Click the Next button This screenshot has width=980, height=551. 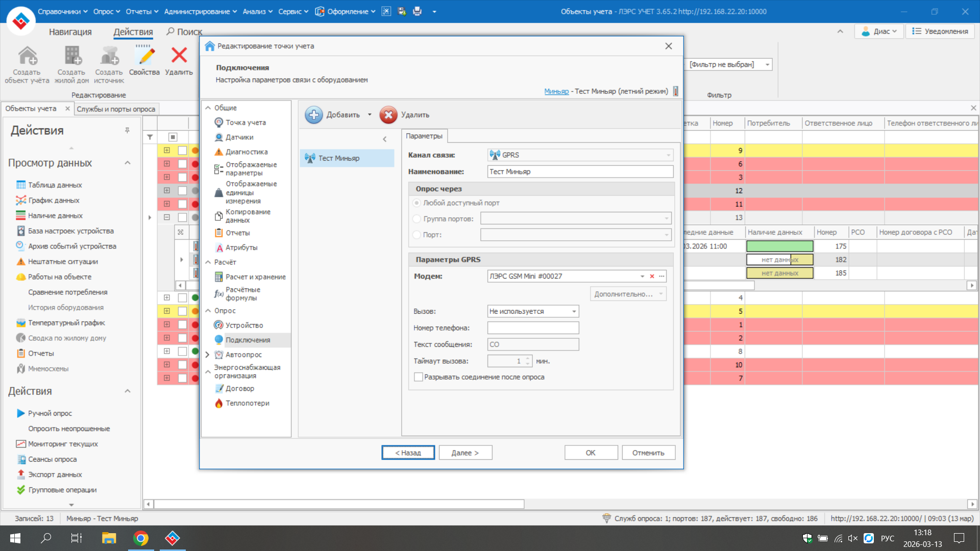(x=464, y=453)
